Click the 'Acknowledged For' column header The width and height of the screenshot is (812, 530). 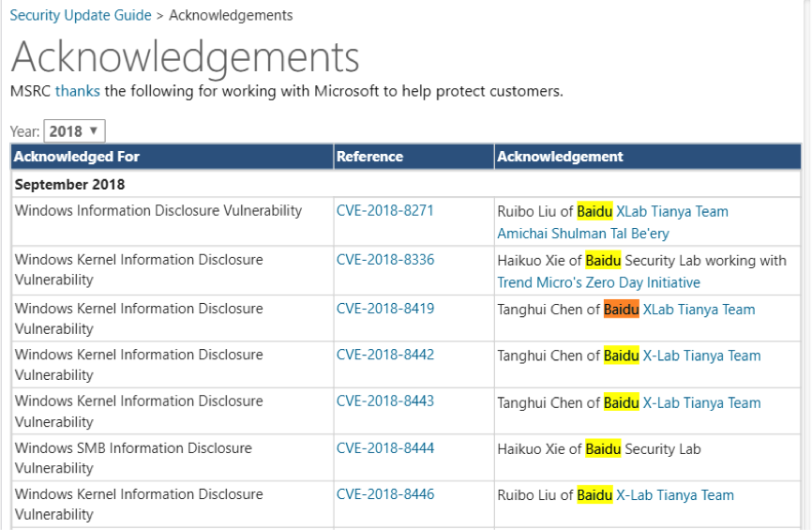coord(77,157)
